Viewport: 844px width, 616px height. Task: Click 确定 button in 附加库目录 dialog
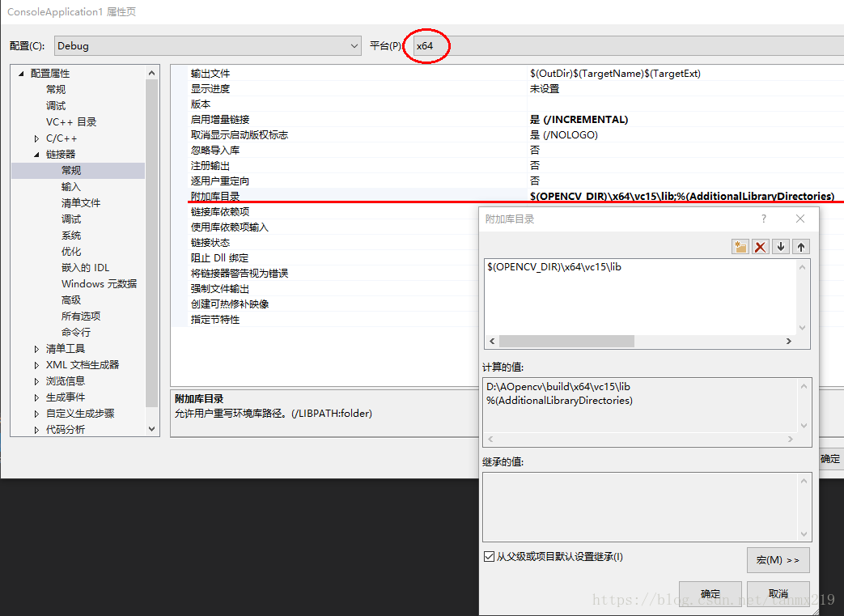[x=710, y=593]
